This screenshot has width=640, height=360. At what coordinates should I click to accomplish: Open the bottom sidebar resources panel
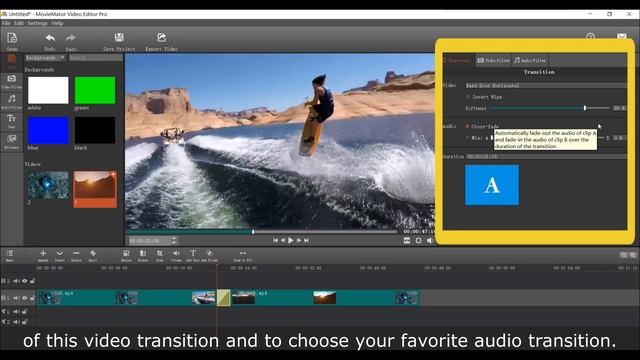[x=11, y=141]
